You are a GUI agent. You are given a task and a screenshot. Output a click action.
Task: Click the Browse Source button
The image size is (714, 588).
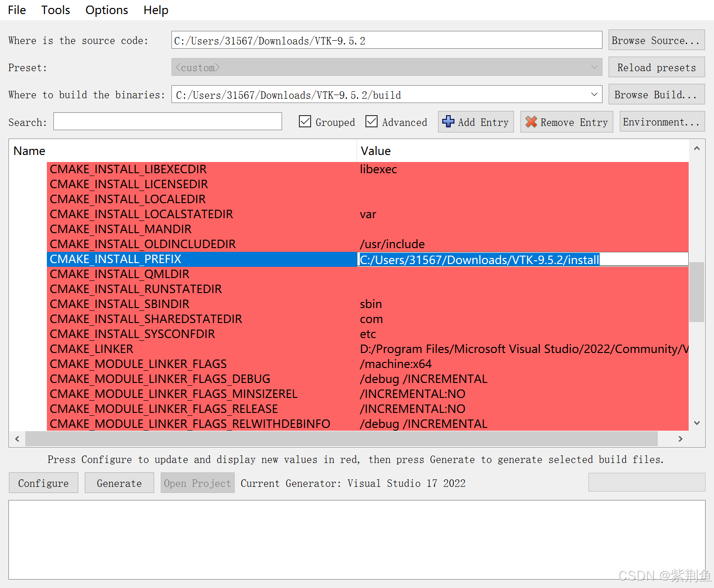point(656,40)
